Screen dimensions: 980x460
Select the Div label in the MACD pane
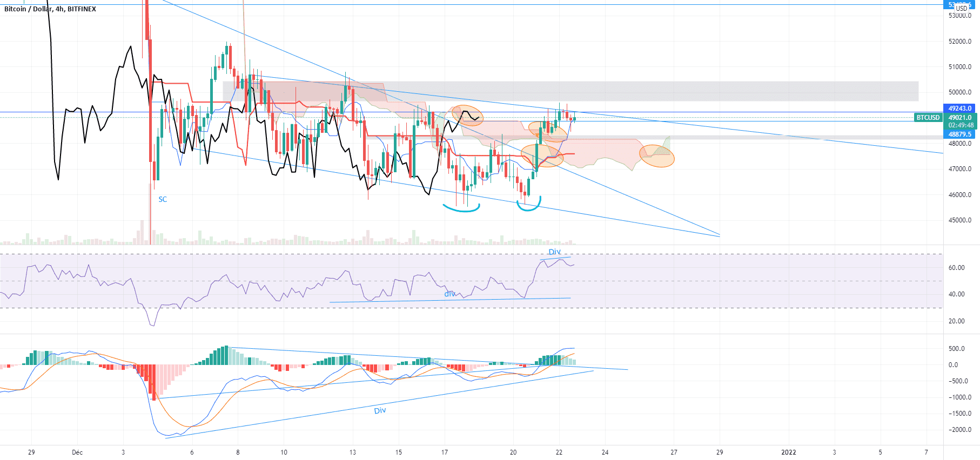380,411
